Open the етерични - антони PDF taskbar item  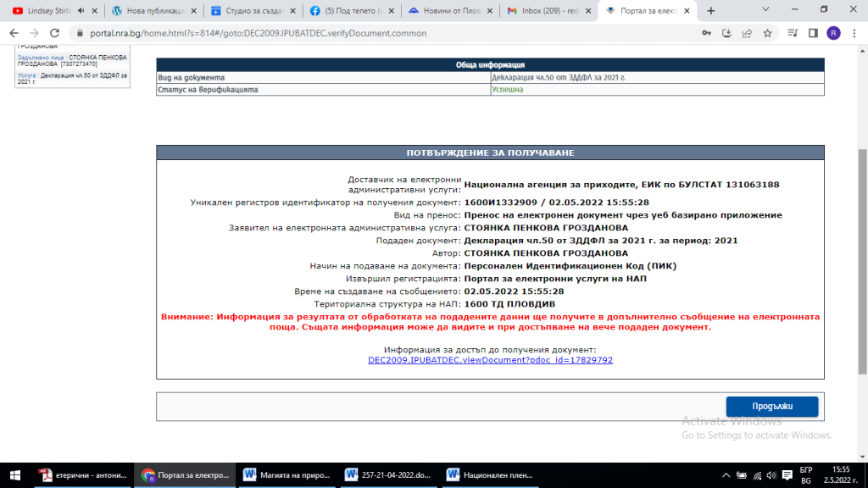tap(83, 475)
